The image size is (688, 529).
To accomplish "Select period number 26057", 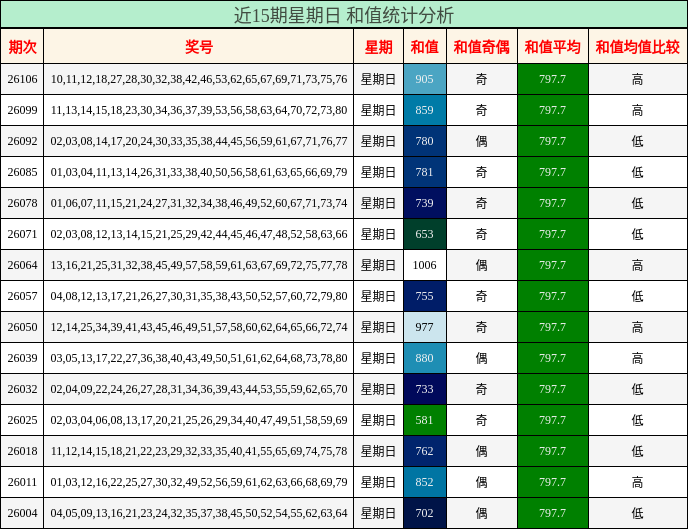I will [22, 296].
